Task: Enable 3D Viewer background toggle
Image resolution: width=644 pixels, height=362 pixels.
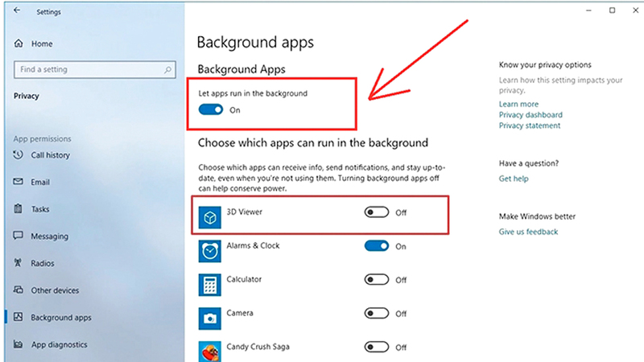Action: (x=377, y=213)
